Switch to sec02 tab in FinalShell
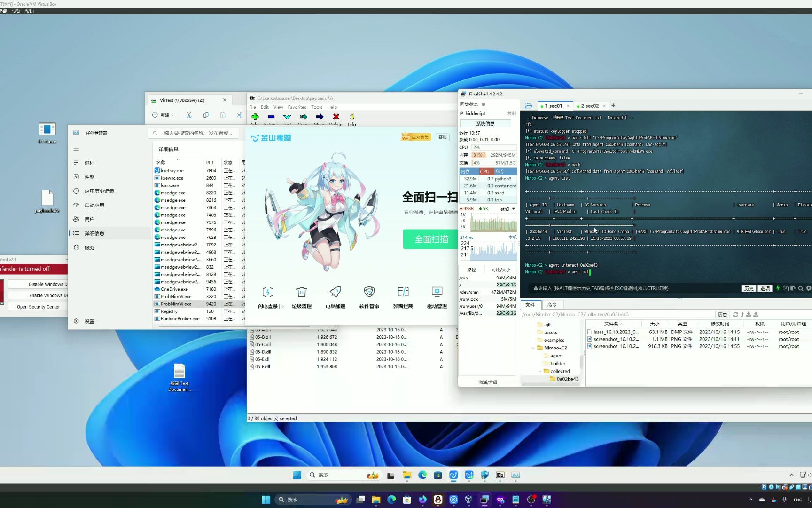The height and width of the screenshot is (508, 812). 591,106
